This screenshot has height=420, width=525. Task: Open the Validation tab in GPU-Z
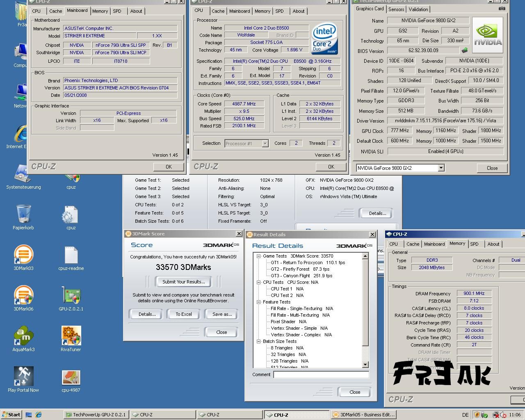418,9
